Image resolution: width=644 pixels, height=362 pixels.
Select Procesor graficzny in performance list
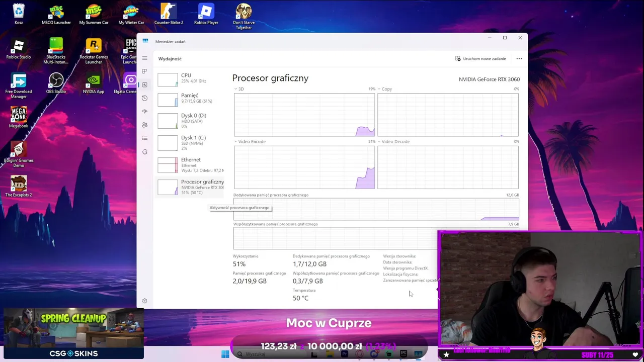[191, 187]
